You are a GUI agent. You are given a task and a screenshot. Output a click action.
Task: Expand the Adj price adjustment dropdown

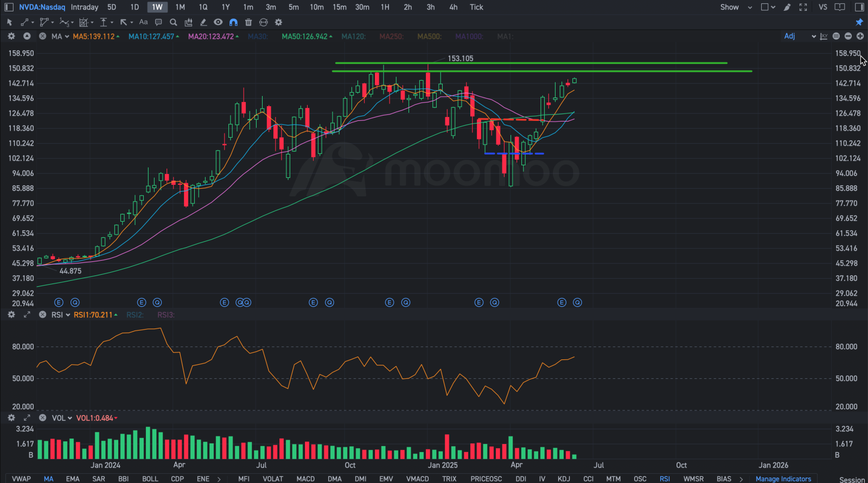[800, 36]
